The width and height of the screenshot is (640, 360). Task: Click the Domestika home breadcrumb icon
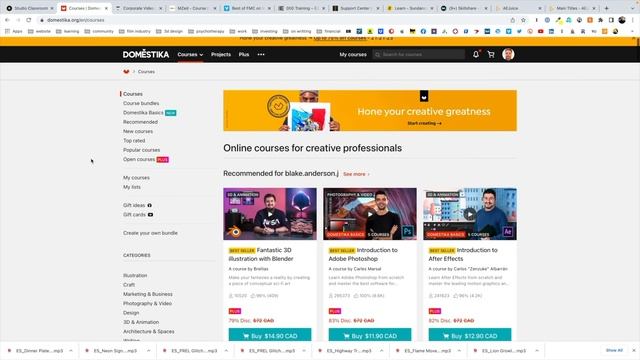126,71
